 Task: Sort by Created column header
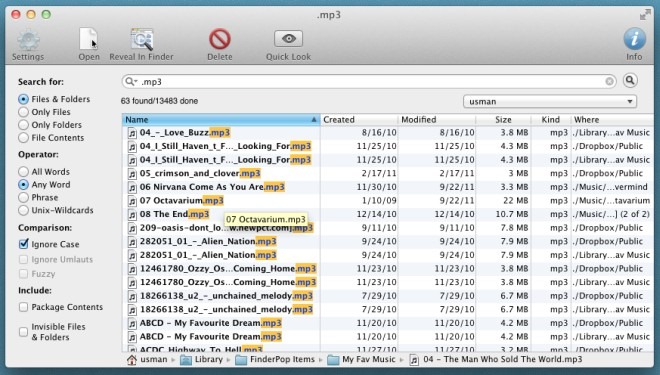pos(359,120)
